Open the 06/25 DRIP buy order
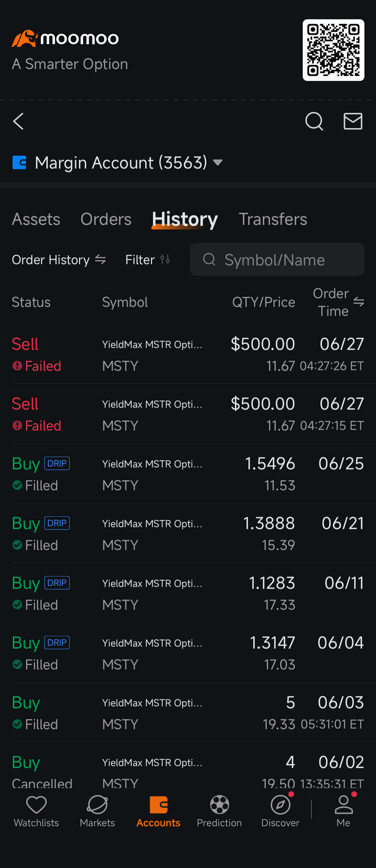Image resolution: width=376 pixels, height=868 pixels. coord(188,474)
